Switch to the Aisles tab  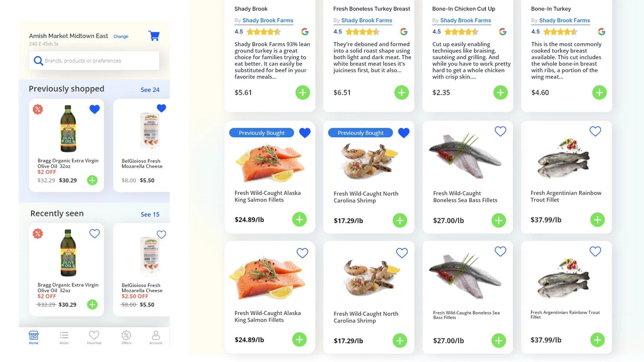coord(64,338)
